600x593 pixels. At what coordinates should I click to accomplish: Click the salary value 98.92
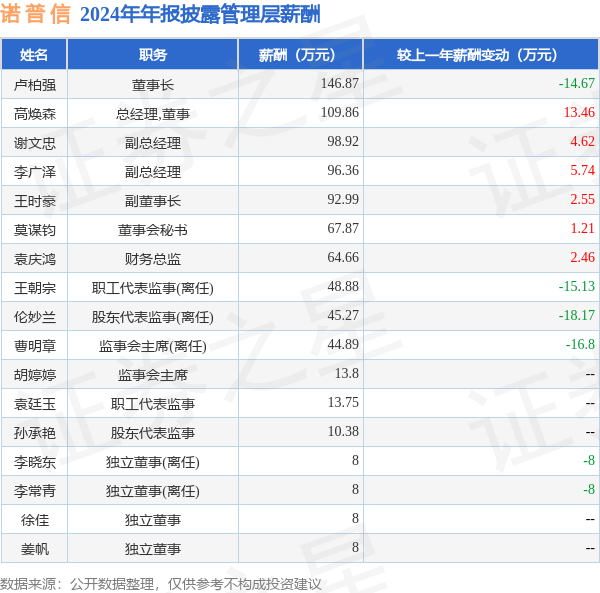343,142
